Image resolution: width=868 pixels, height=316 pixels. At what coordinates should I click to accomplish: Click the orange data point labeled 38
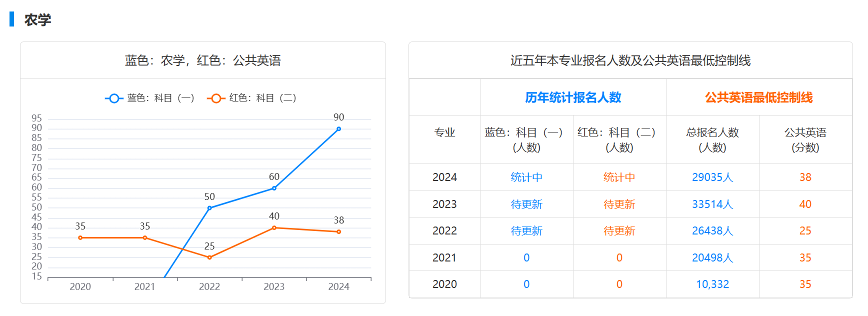tap(338, 232)
